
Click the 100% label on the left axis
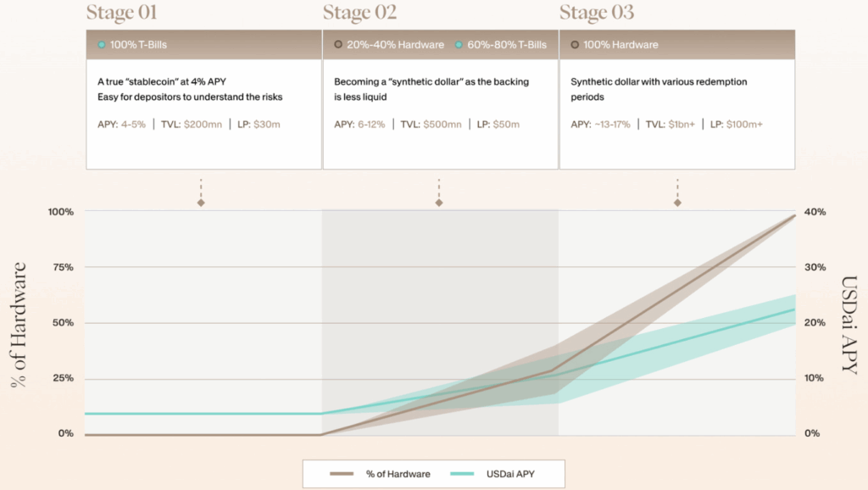(60, 211)
